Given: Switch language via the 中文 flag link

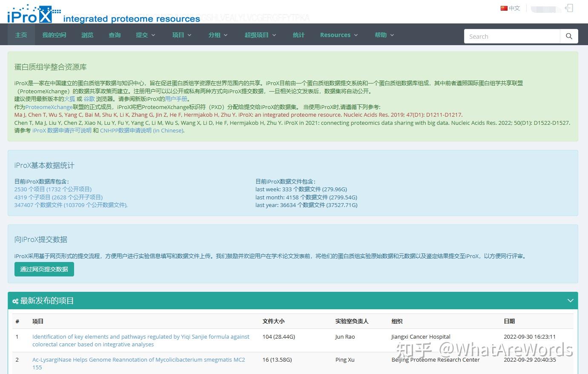Looking at the screenshot, I should point(510,8).
